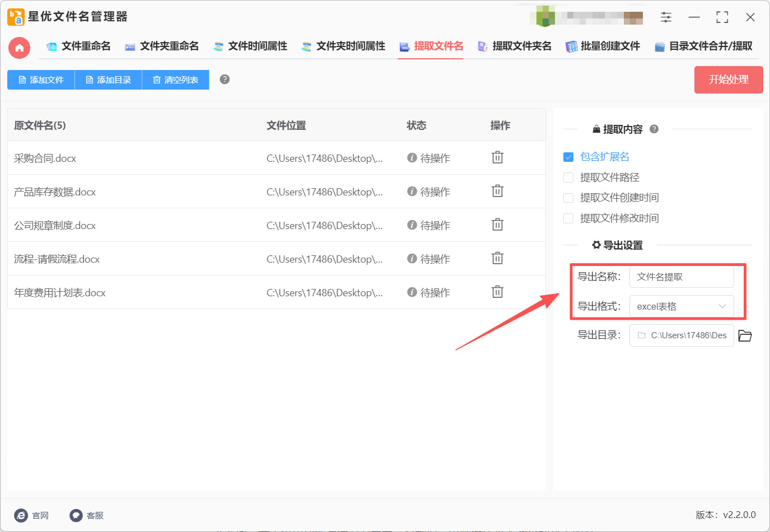
Task: Minimize the application window
Action: click(694, 17)
